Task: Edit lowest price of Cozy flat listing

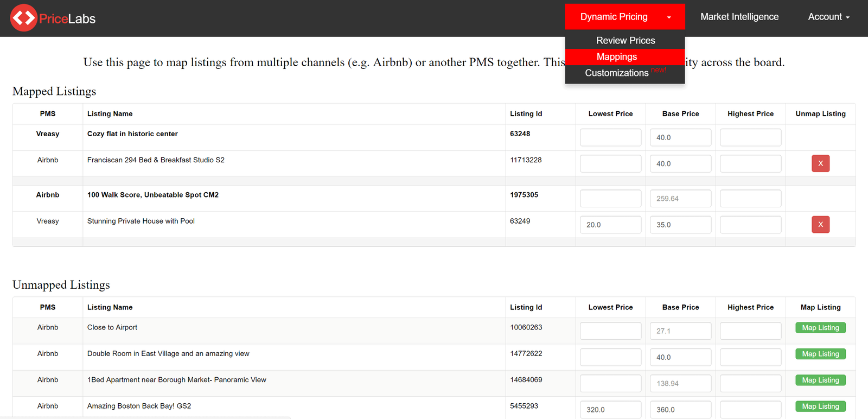Action: (610, 137)
